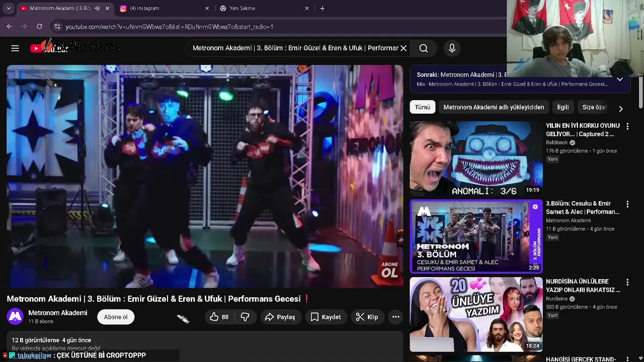Select Metronom Akademi adlı yükleyiciden chip
The image size is (644, 362).
(x=494, y=107)
